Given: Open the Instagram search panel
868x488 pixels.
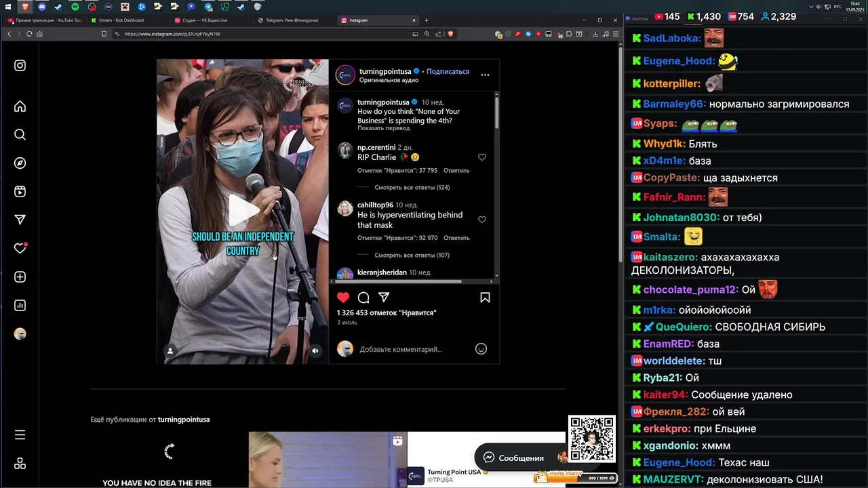Looking at the screenshot, I should point(20,135).
